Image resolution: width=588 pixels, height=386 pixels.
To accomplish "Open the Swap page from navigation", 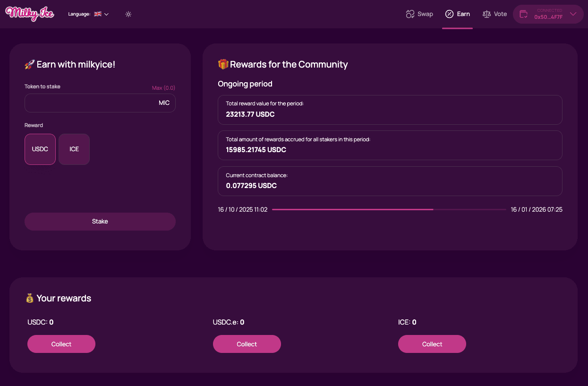I will point(419,14).
